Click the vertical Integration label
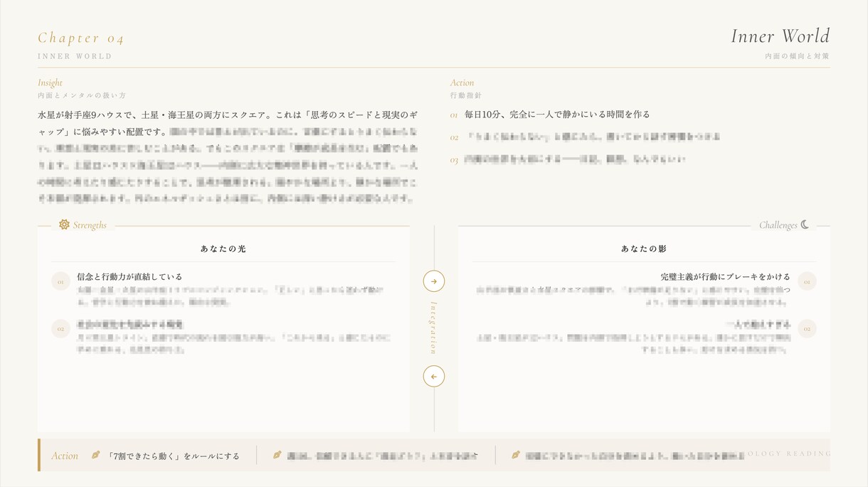868x487 pixels. point(434,328)
